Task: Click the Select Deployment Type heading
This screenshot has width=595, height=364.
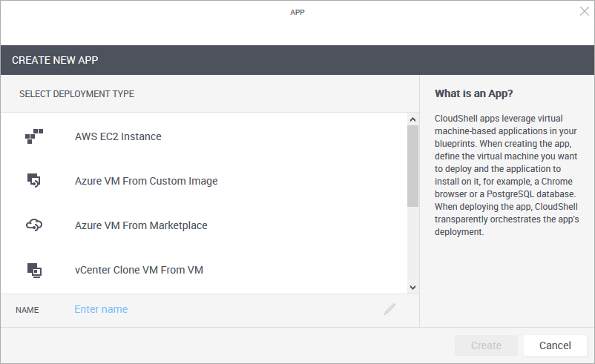Action: (76, 94)
